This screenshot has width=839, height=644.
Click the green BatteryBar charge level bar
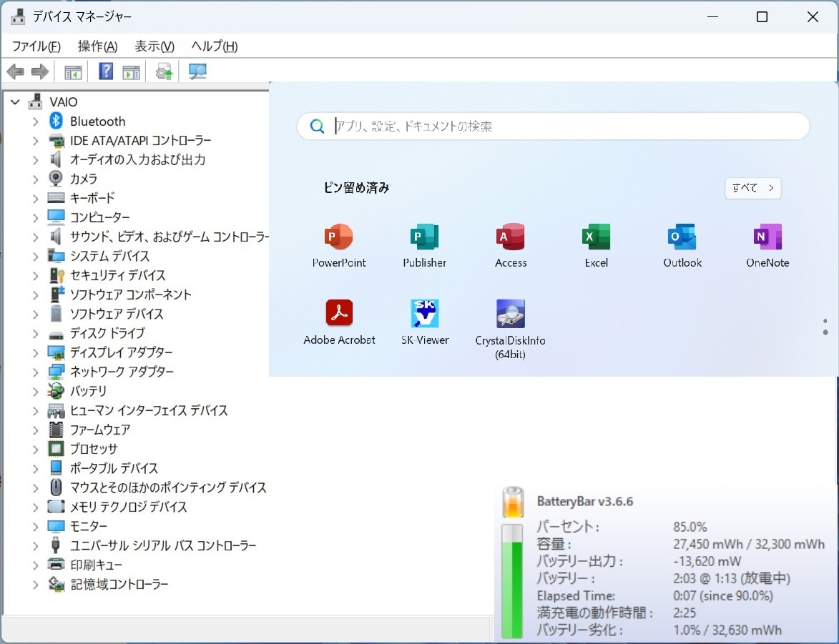coord(511,581)
